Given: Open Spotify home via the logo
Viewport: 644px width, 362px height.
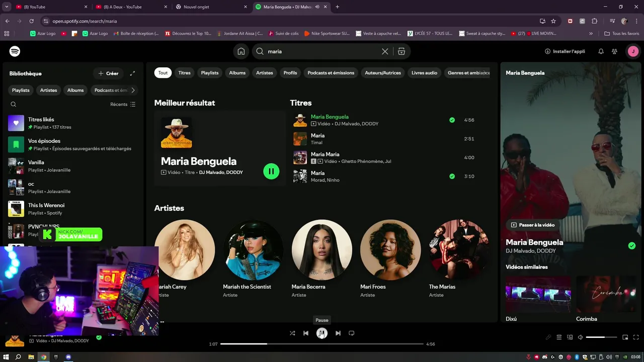Looking at the screenshot, I should pos(15,51).
